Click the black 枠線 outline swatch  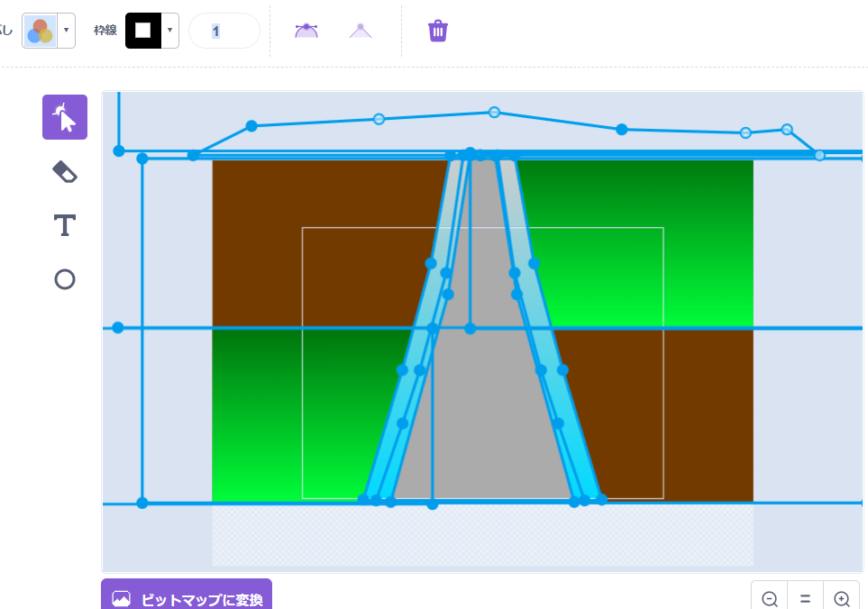[142, 31]
